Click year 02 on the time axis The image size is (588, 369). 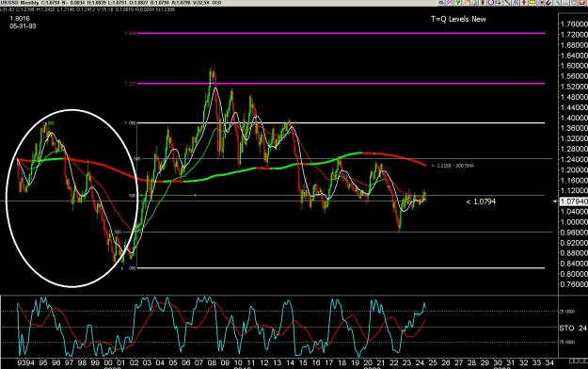[x=134, y=363]
